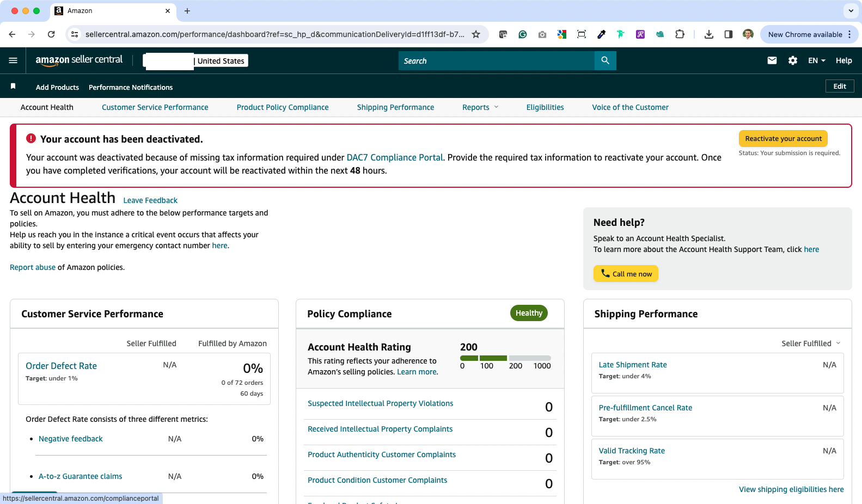Open the messages envelope icon
The width and height of the screenshot is (862, 504).
pyautogui.click(x=772, y=60)
